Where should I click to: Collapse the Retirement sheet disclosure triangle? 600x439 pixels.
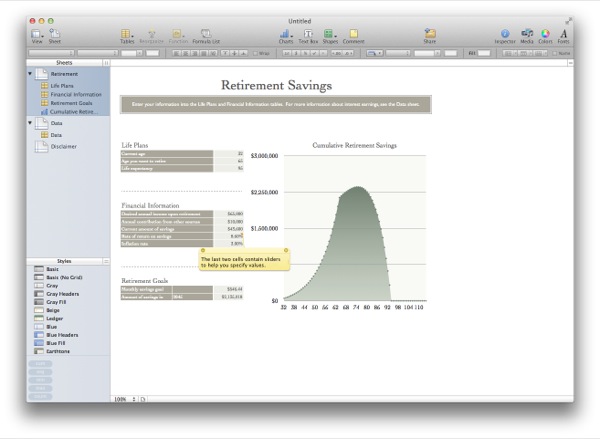tap(30, 73)
